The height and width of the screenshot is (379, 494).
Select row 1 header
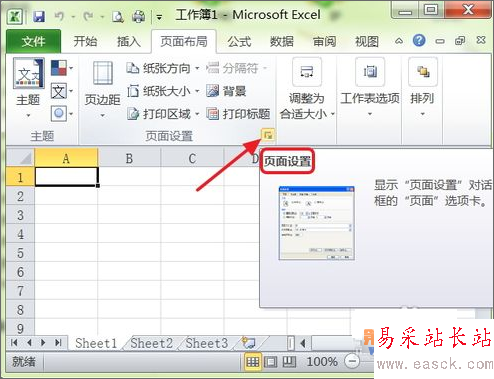tap(20, 177)
